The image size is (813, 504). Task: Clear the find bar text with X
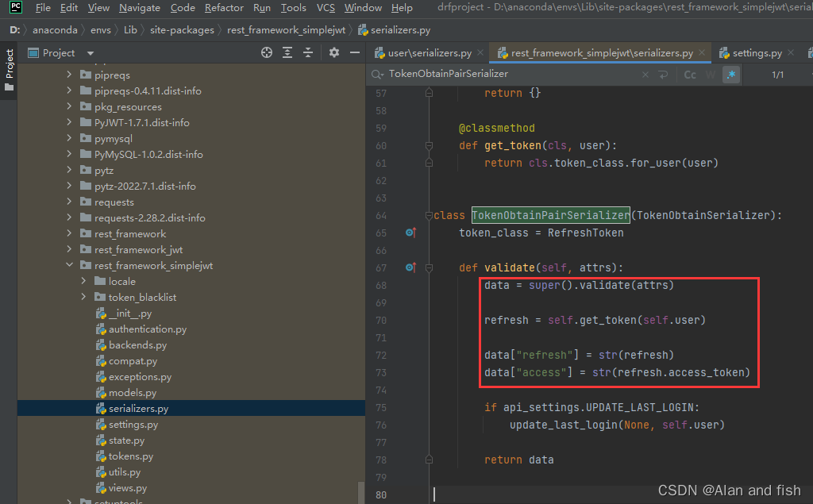645,75
